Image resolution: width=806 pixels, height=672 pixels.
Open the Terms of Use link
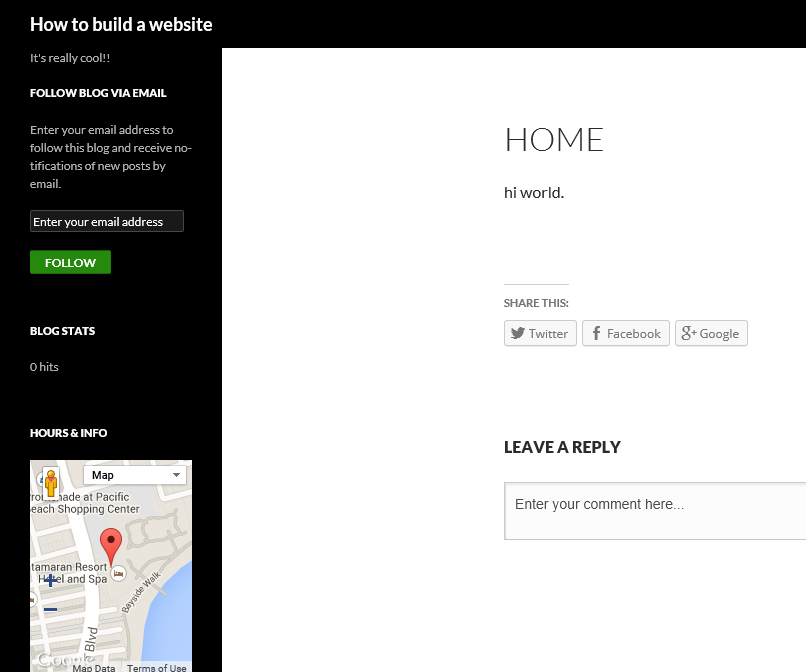(156, 667)
